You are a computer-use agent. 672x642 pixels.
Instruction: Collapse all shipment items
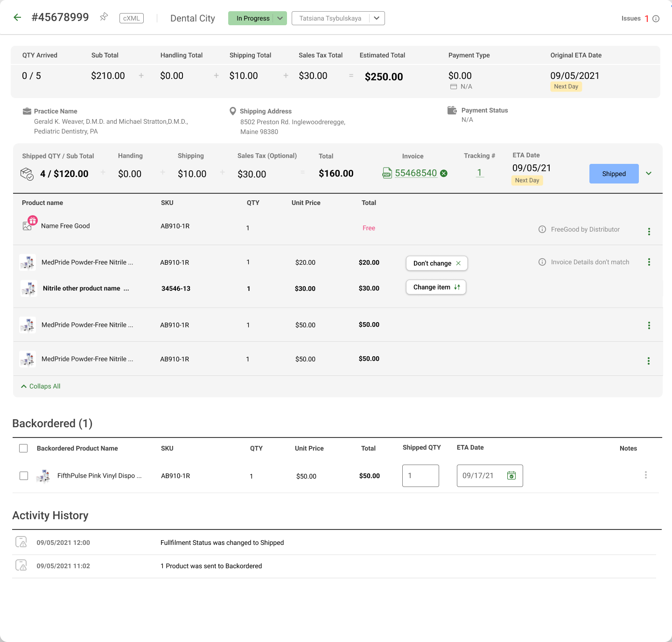coord(41,386)
